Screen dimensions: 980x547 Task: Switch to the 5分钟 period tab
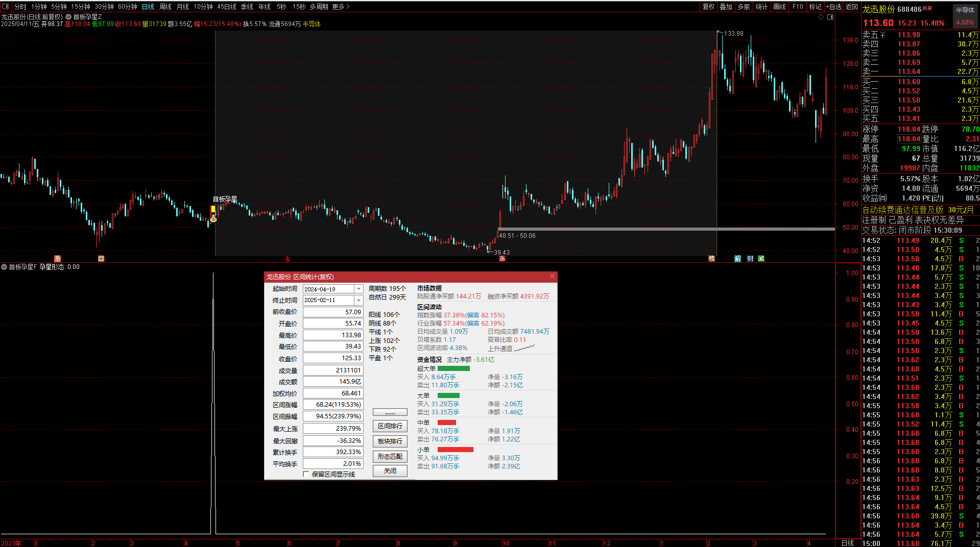tap(59, 7)
